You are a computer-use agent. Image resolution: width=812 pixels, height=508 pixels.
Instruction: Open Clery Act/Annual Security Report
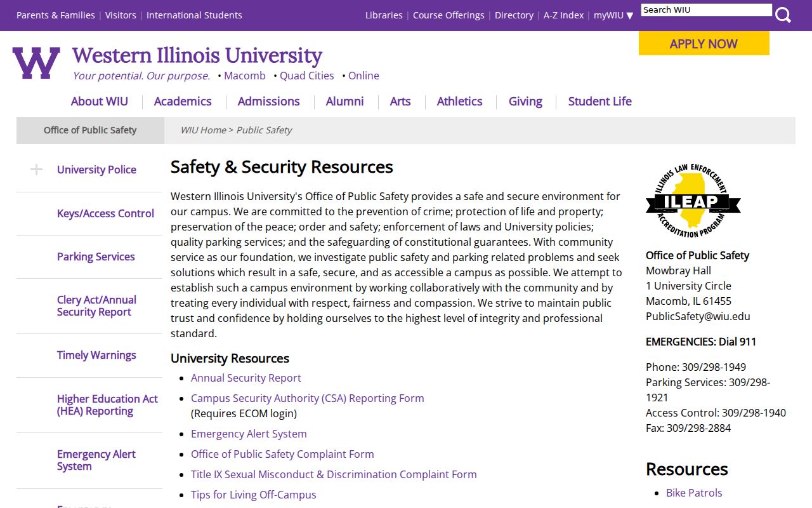[x=96, y=306]
